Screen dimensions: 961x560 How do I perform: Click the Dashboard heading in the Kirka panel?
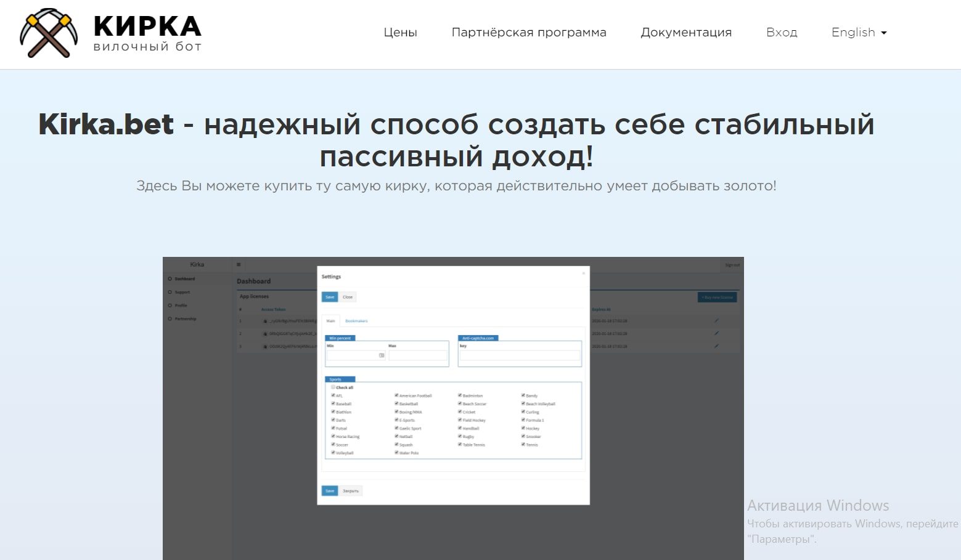pos(254,281)
